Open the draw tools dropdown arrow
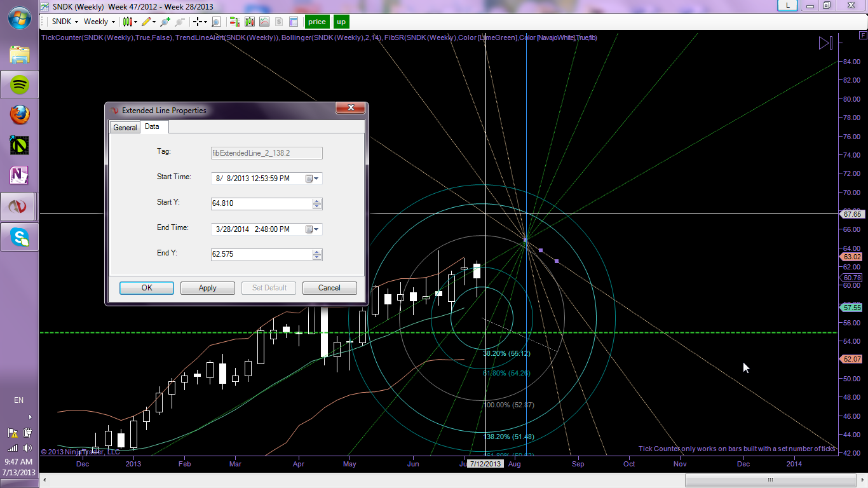The height and width of the screenshot is (488, 868). [x=154, y=22]
